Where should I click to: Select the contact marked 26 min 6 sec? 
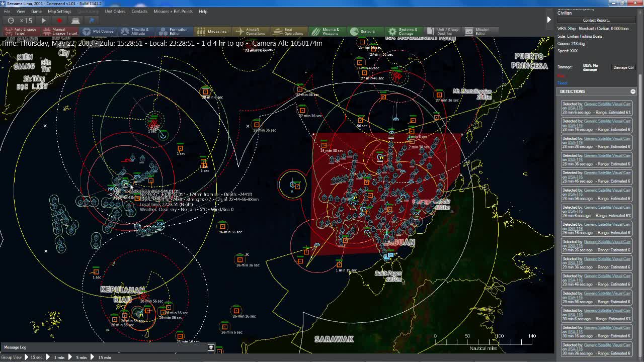click(x=225, y=327)
